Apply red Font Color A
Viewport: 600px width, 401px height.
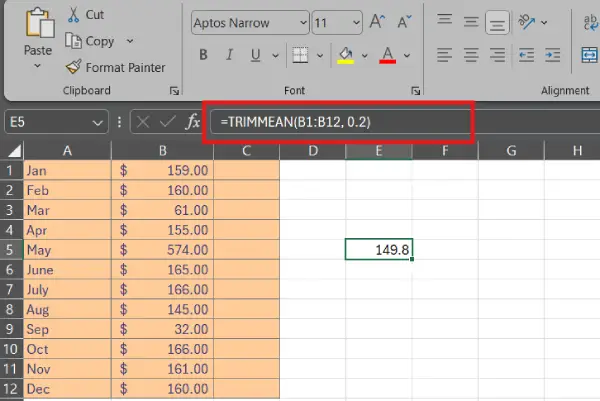pos(387,55)
